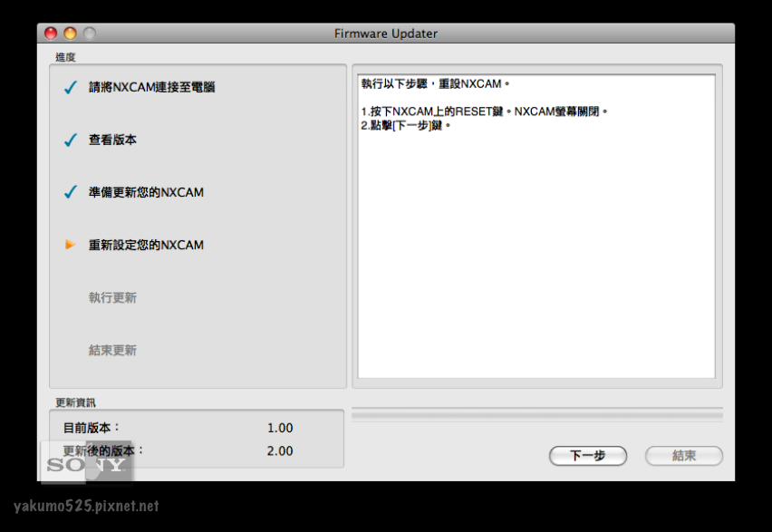Click the 更新資訊 section label
The width and height of the screenshot is (772, 532).
75,402
